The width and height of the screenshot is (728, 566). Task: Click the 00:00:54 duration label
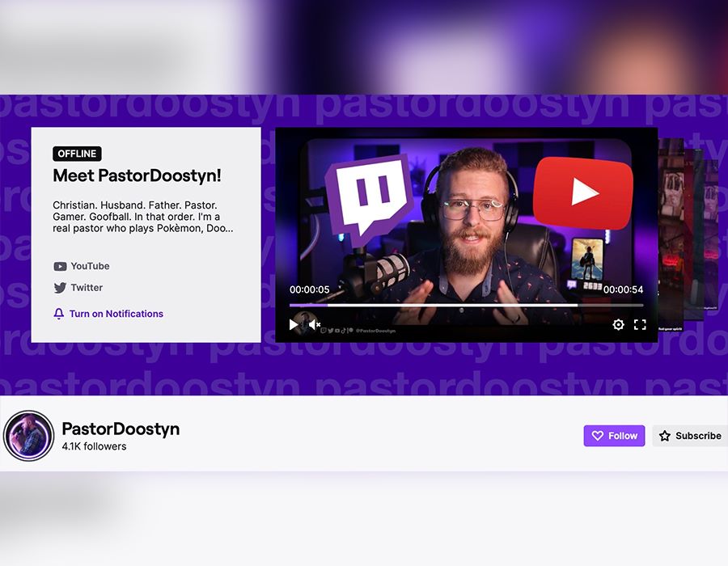623,289
